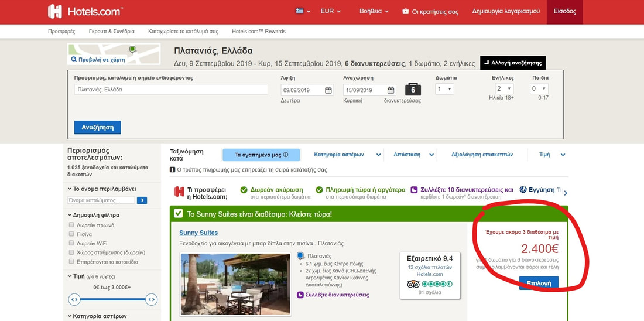Click green check beside Πληρωμή τώρα ή αργότερα
Screen dimensions: 644x321
tap(319, 190)
